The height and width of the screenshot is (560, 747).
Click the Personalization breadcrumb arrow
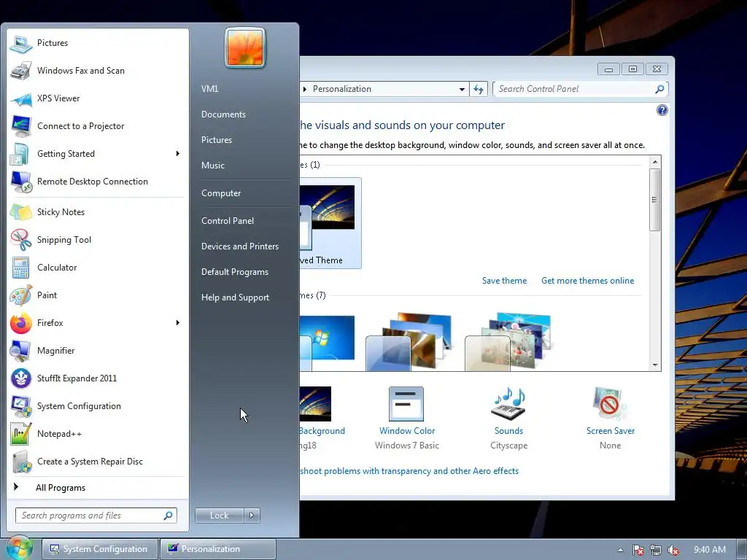pos(305,89)
